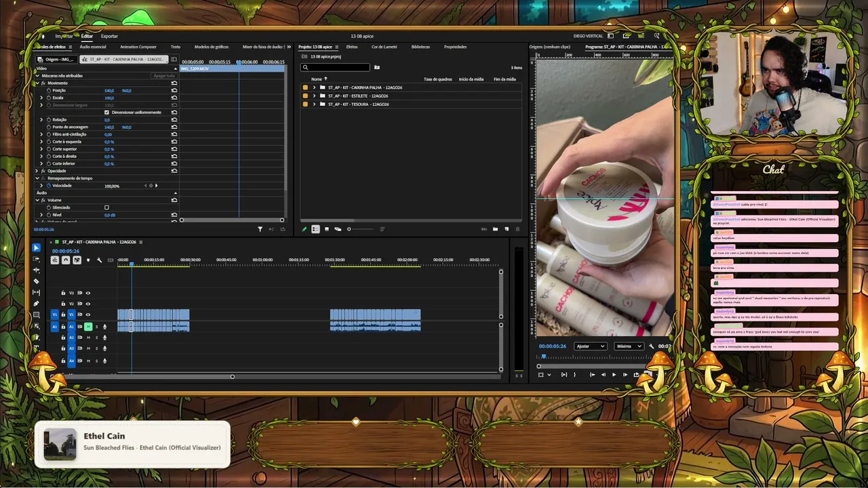Reset the Escala parameter
This screenshot has width=868, height=488.
click(174, 98)
